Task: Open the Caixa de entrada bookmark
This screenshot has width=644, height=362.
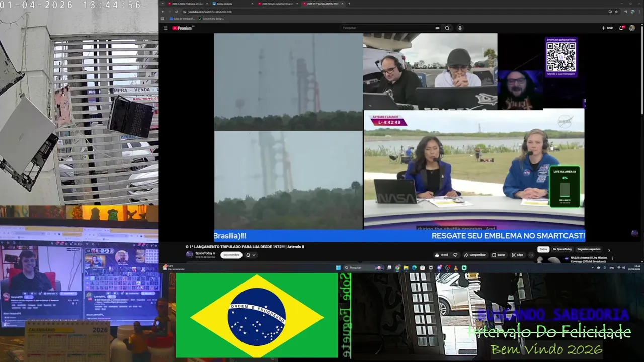Action: (182, 19)
